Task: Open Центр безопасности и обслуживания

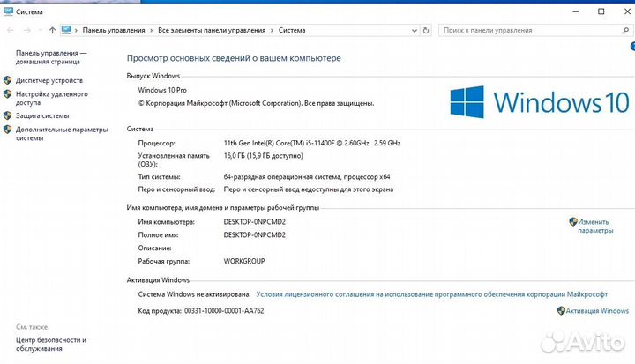Action: point(51,344)
